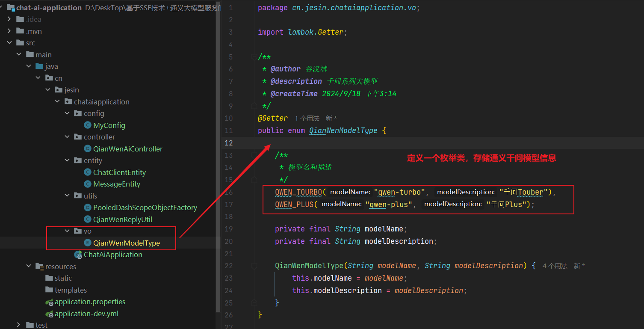Viewport: 644px width, 329px height.
Task: Open application-dev.yml file
Action: [x=86, y=314]
